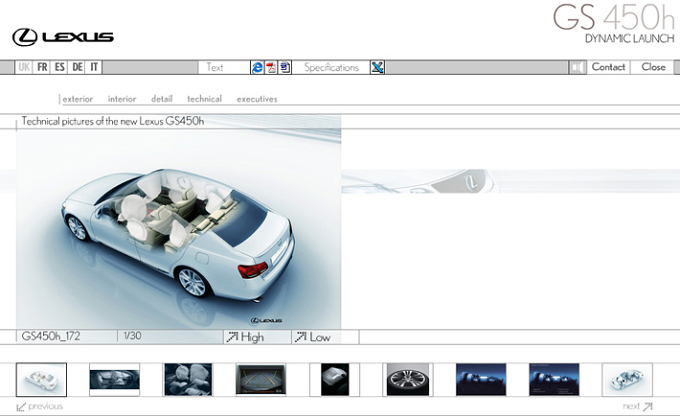
Task: Open the Contact page
Action: point(608,67)
